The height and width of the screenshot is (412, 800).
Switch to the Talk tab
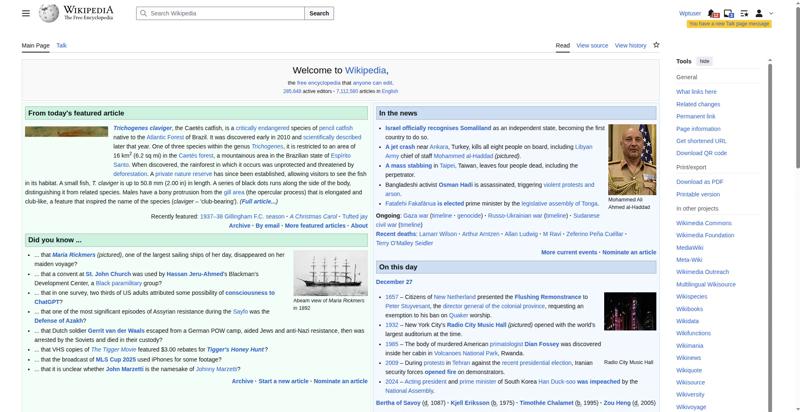(x=61, y=46)
